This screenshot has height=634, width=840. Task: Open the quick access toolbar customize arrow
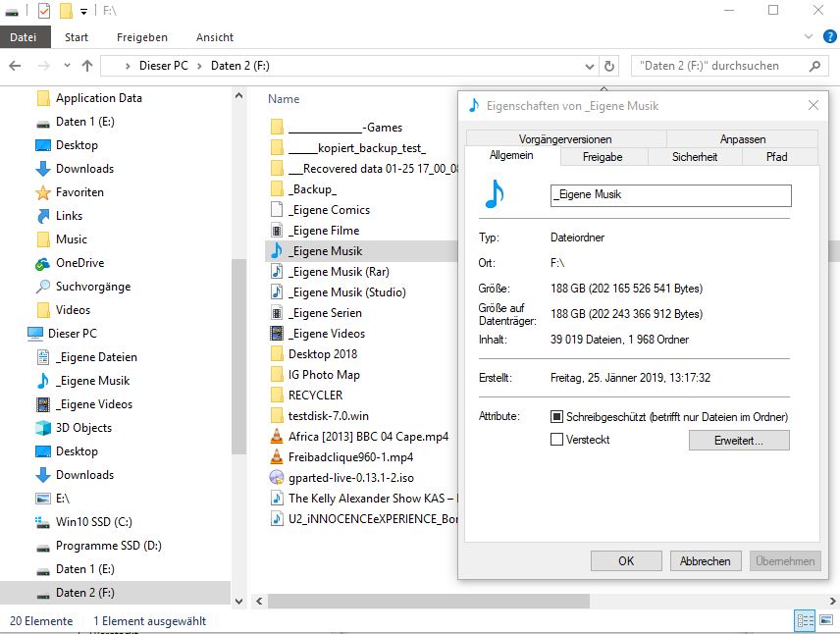tap(83, 11)
